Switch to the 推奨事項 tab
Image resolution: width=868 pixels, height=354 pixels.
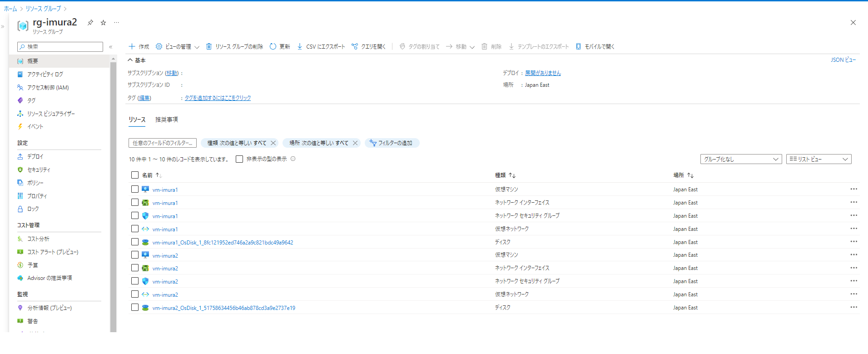pyautogui.click(x=167, y=120)
